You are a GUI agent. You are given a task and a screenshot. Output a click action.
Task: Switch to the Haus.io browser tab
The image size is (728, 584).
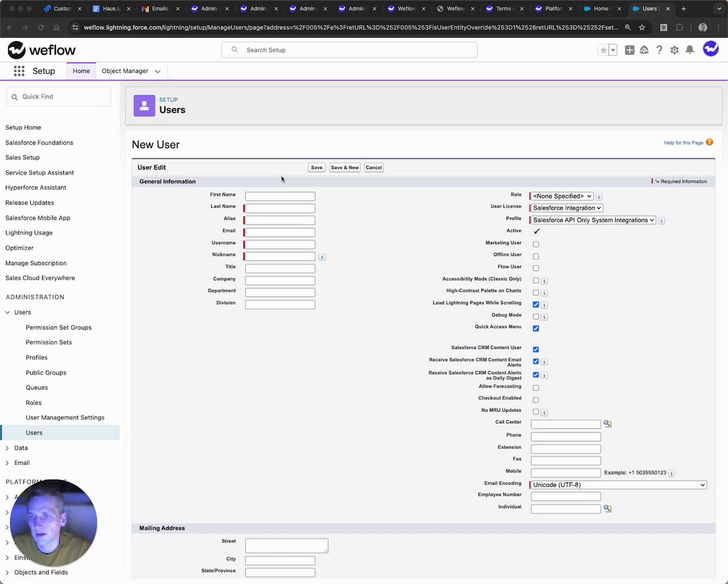[111, 9]
